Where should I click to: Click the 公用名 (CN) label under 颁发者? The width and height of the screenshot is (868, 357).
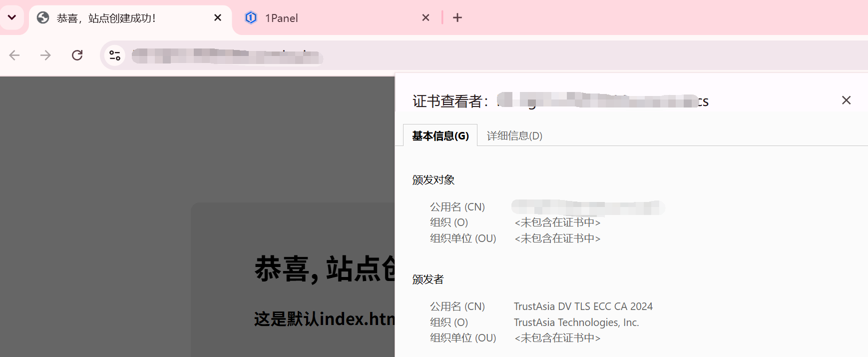point(457,306)
